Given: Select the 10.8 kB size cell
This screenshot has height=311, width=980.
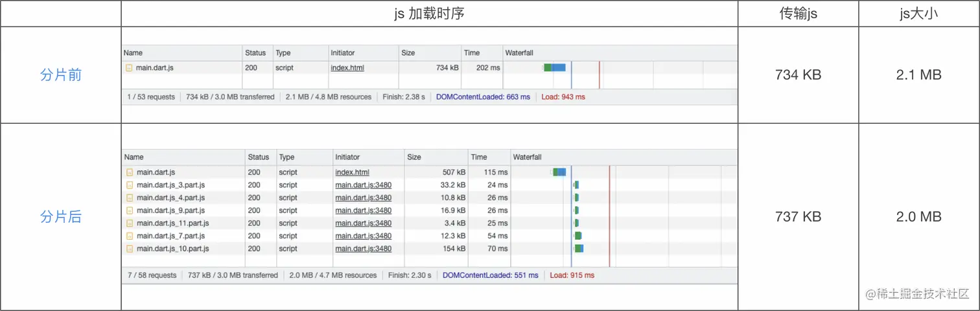Looking at the screenshot, I should tap(452, 198).
